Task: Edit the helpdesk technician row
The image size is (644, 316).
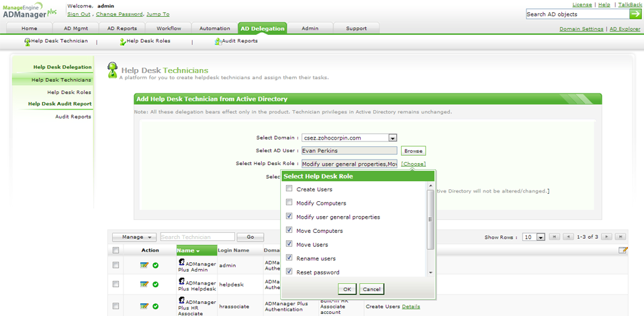Action: coord(144,284)
